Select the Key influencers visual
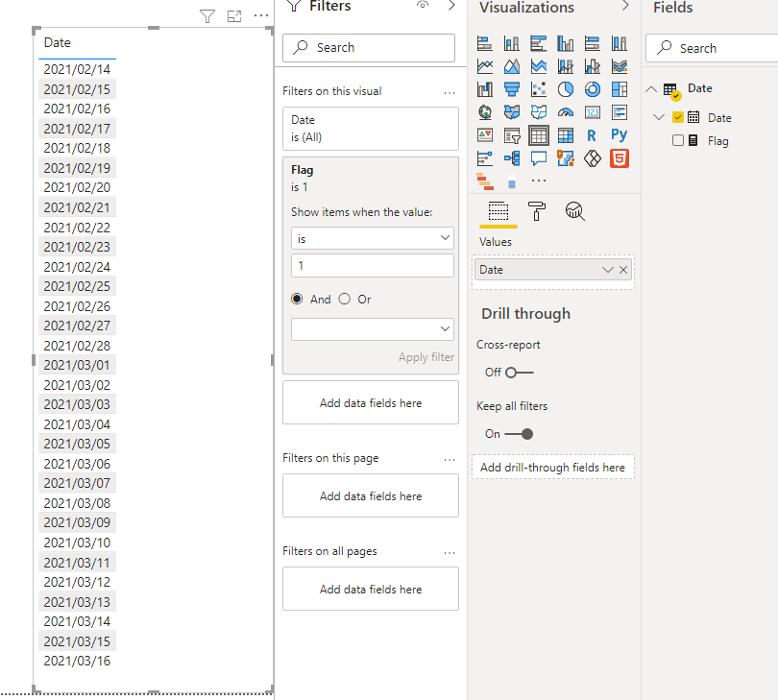The height and width of the screenshot is (700, 778). point(485,158)
